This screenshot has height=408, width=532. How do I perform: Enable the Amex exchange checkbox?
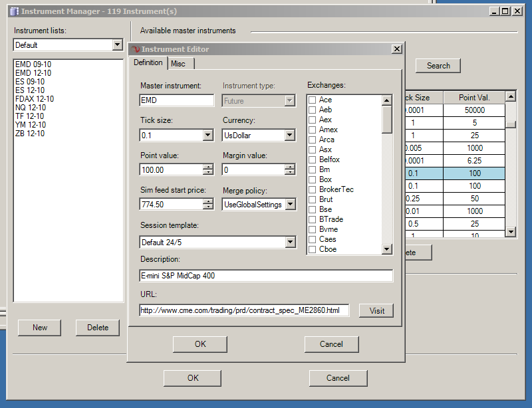[312, 130]
